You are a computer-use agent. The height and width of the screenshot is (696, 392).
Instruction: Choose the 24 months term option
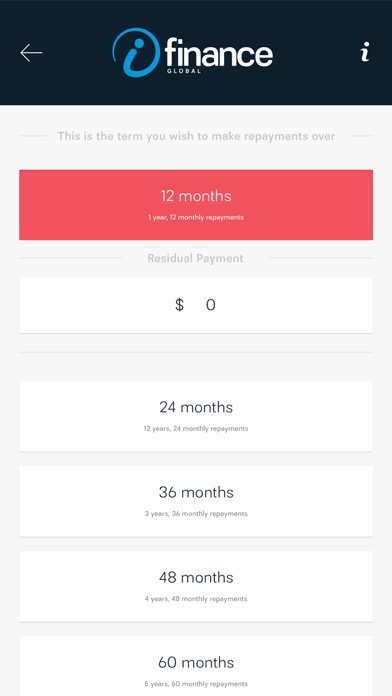196,416
